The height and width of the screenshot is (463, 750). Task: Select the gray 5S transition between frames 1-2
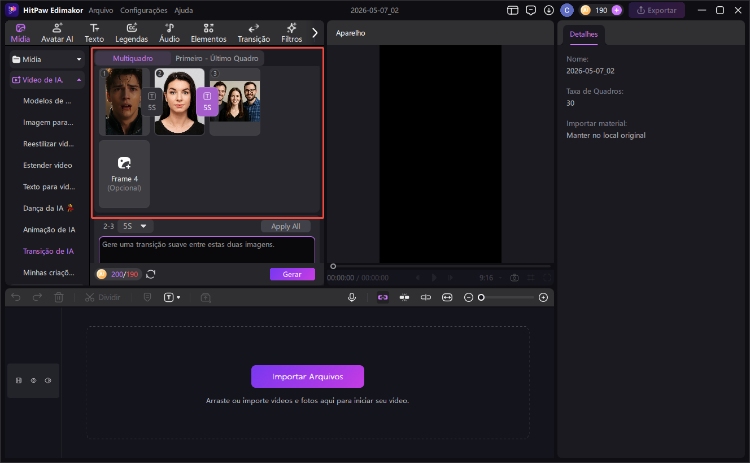152,102
